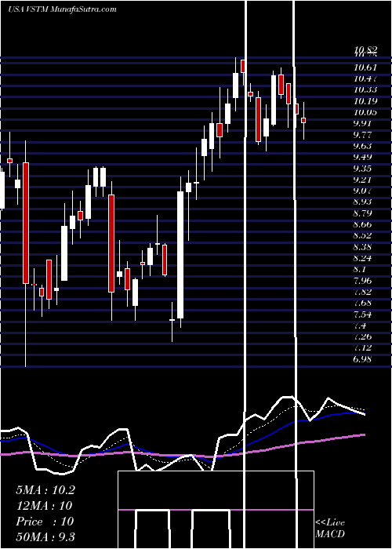Select the 10.47 price axis label

(x=365, y=78)
